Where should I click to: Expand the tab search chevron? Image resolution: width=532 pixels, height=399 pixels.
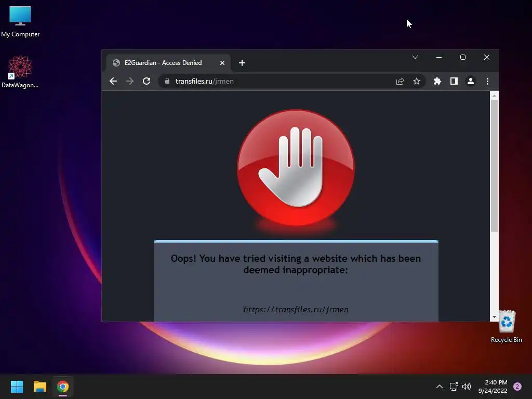coord(415,57)
